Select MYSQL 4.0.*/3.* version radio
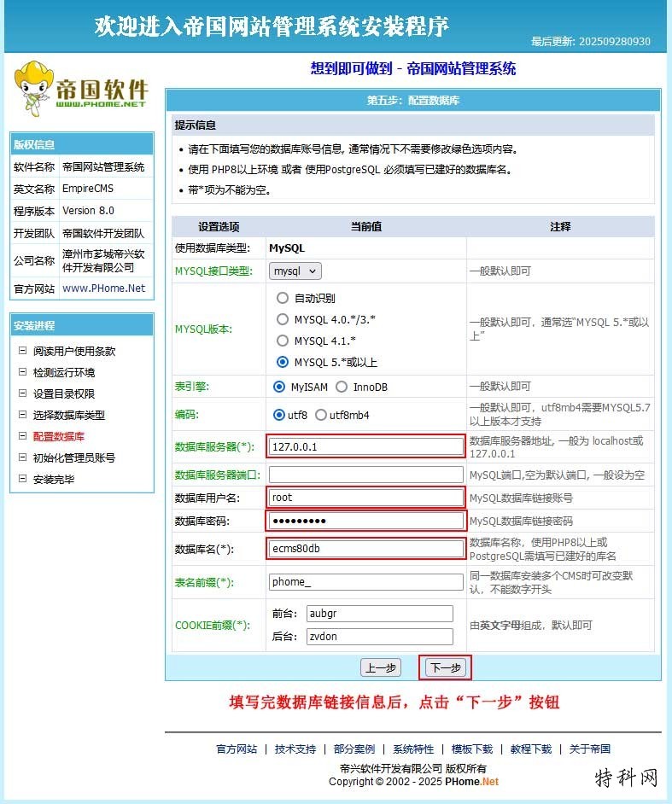The height and width of the screenshot is (804, 672). 283,319
